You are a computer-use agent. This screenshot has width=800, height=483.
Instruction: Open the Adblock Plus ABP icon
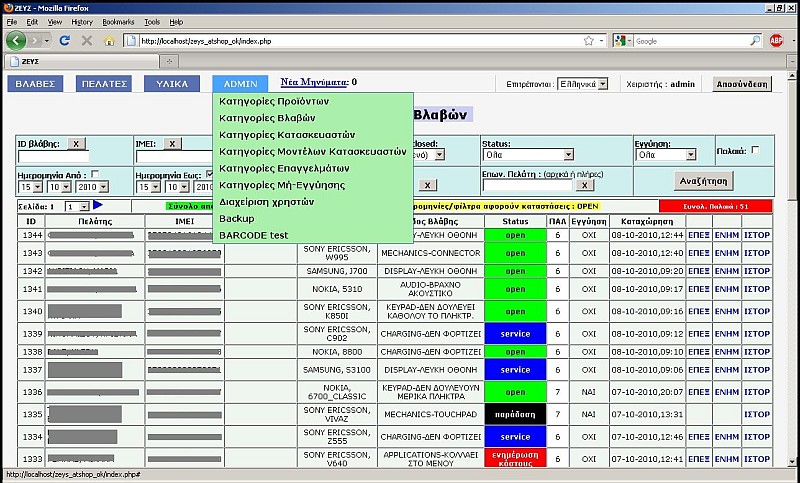click(x=776, y=41)
